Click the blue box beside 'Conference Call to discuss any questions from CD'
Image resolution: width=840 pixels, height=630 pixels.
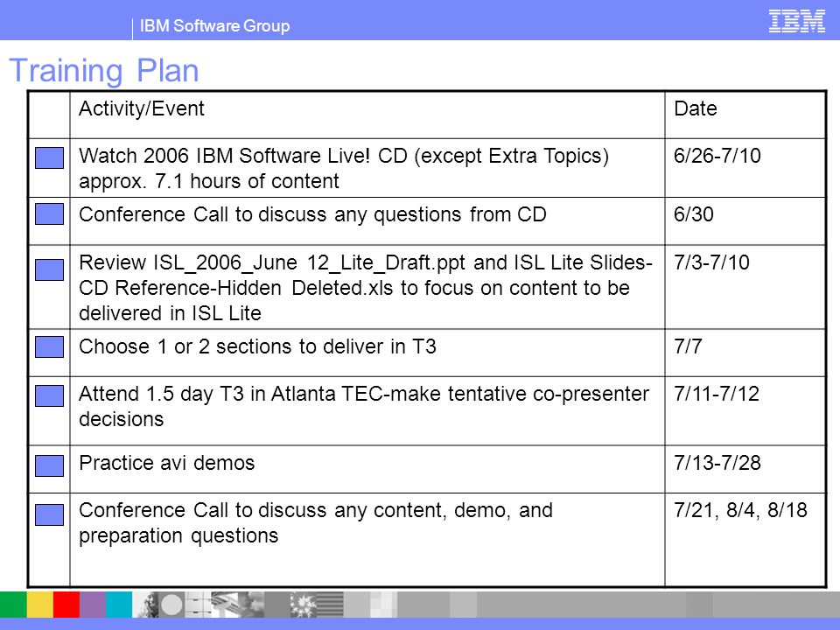[49, 213]
